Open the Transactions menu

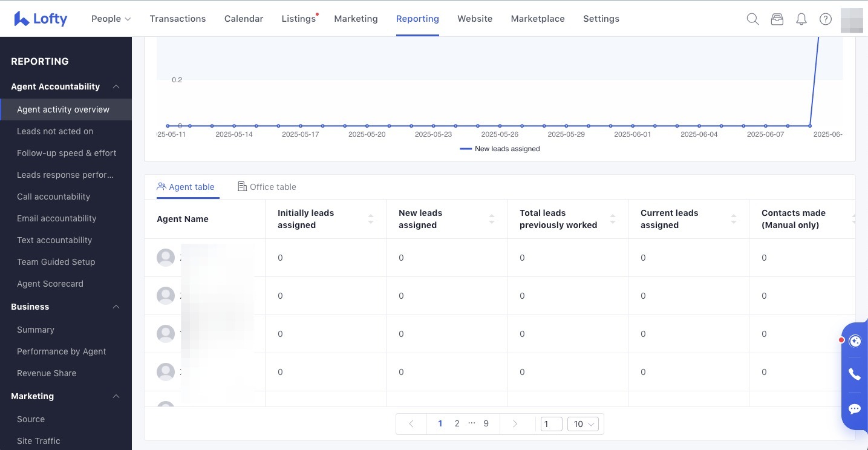click(178, 19)
